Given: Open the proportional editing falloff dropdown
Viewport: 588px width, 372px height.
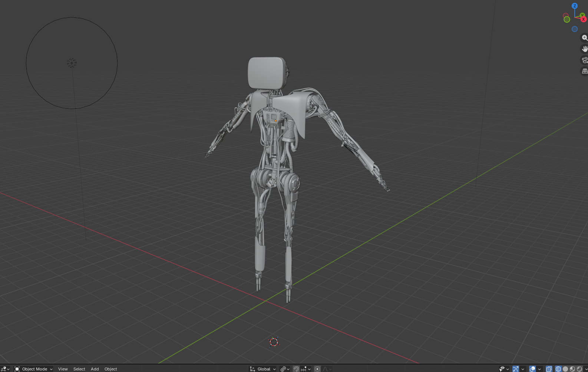Looking at the screenshot, I should tap(327, 369).
